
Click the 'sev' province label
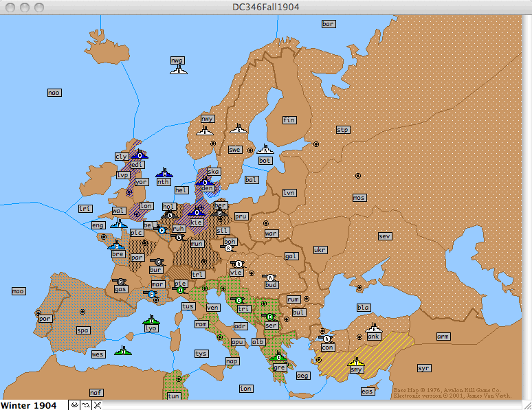tap(385, 236)
